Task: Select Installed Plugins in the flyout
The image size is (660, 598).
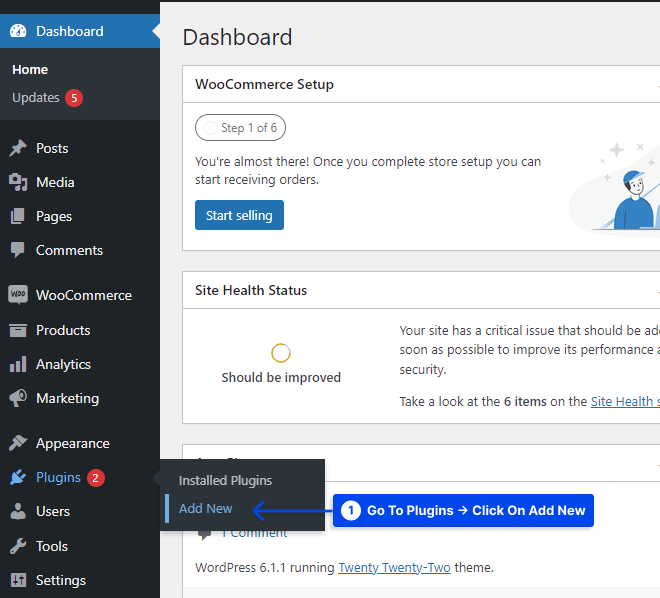Action: (x=225, y=480)
